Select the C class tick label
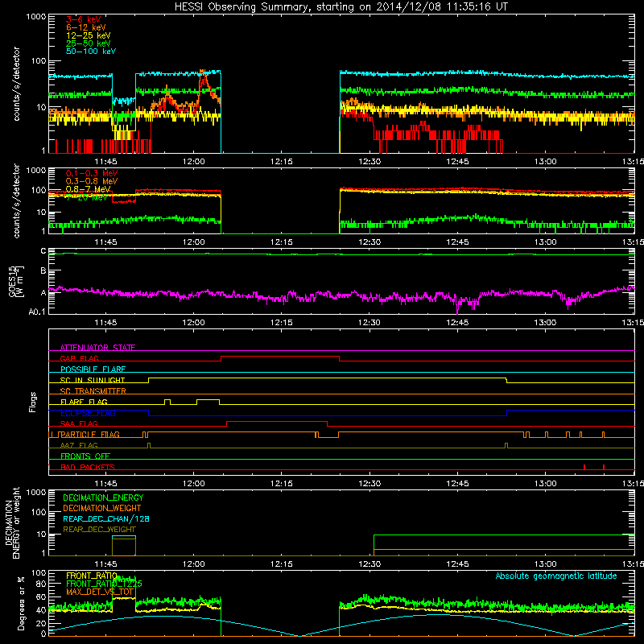 click(43, 251)
